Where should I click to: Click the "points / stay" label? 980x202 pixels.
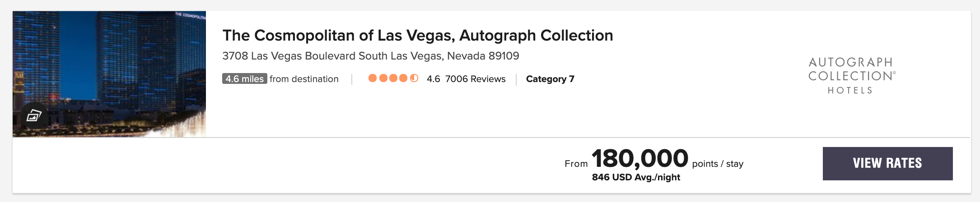pos(718,164)
